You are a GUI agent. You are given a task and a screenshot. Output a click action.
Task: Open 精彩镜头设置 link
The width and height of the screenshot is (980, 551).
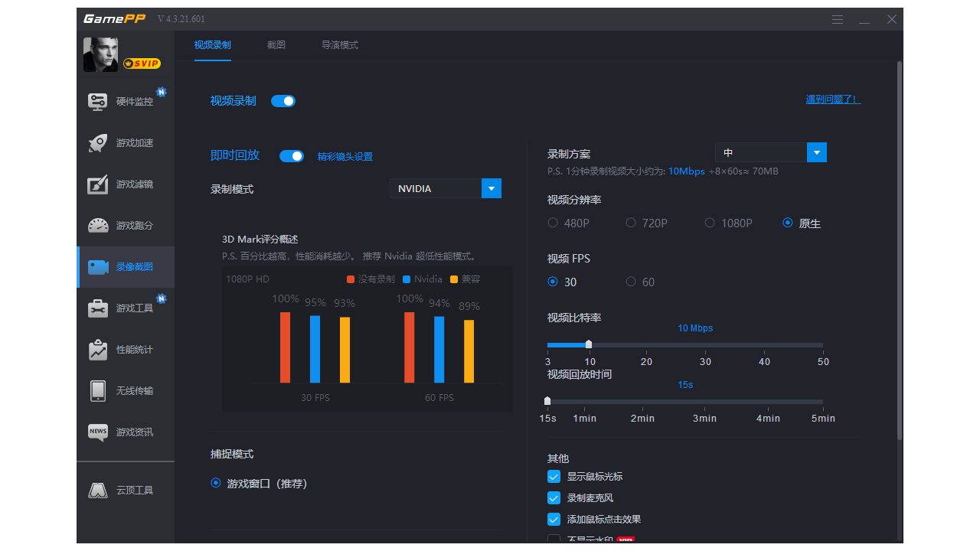pos(345,157)
